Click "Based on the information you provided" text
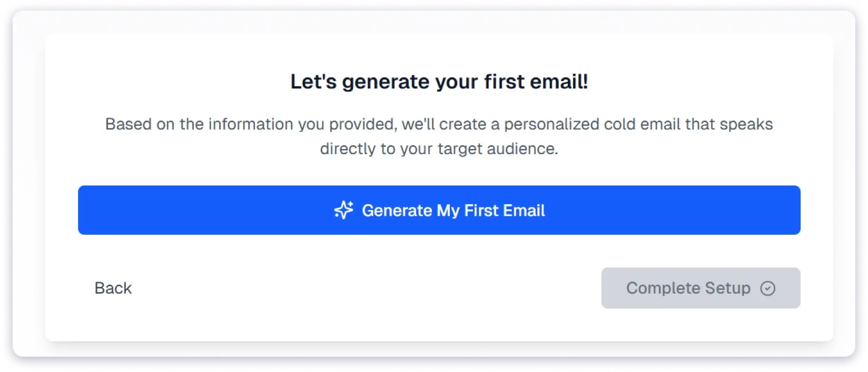868x372 pixels. [x=251, y=124]
